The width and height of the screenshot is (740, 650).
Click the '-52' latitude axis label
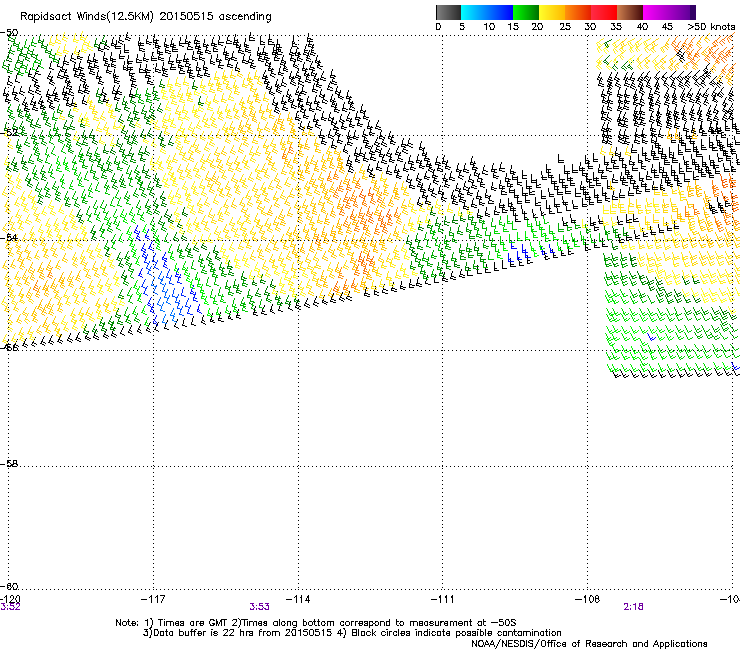pos(9,133)
